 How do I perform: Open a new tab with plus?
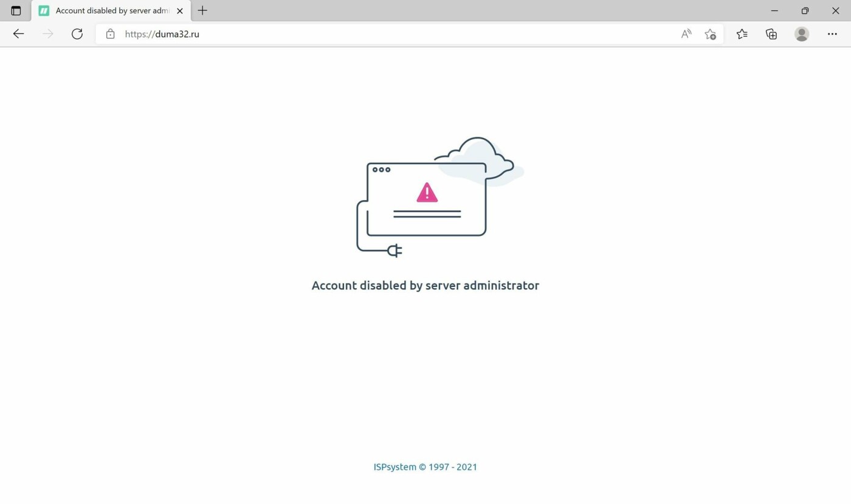click(202, 10)
